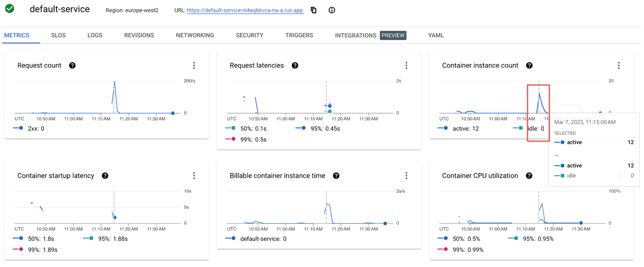The image size is (644, 267).
Task: Open the help icon next to Request count
Action: (x=72, y=65)
